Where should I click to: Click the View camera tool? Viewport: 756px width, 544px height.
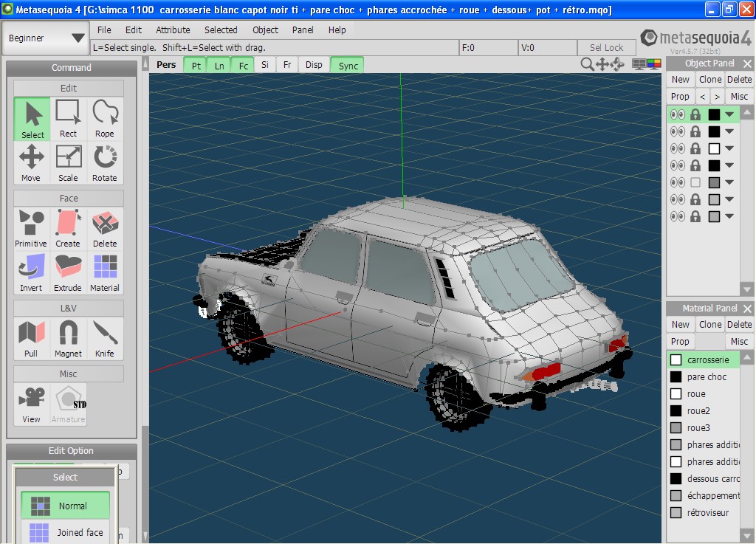tap(31, 404)
